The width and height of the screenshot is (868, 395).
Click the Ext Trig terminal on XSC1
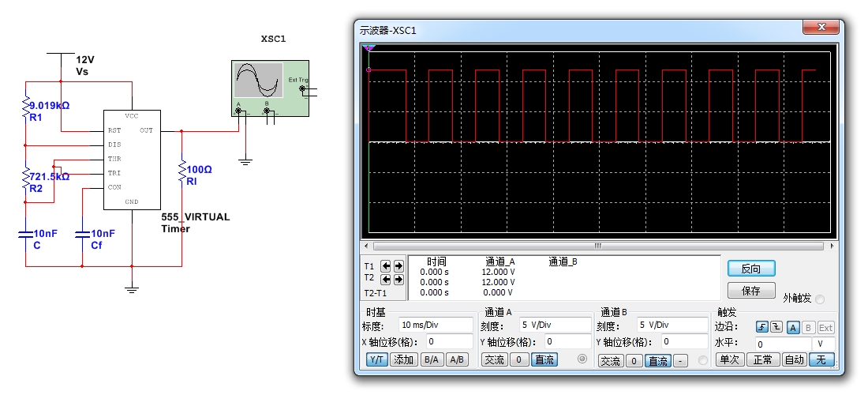(x=302, y=88)
